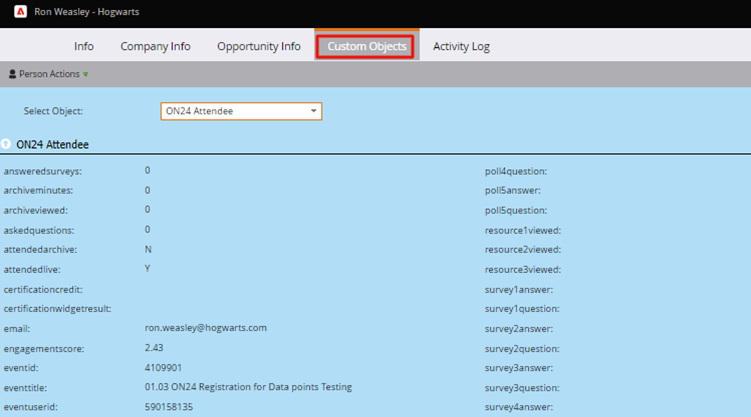751x417 pixels.
Task: Click the askedquestions label
Action: 39,231
